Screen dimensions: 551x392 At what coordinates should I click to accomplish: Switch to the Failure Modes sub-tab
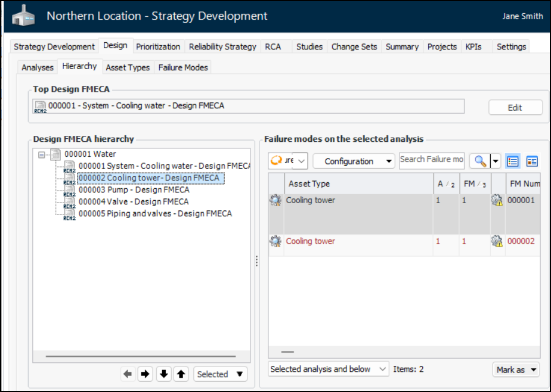[183, 67]
